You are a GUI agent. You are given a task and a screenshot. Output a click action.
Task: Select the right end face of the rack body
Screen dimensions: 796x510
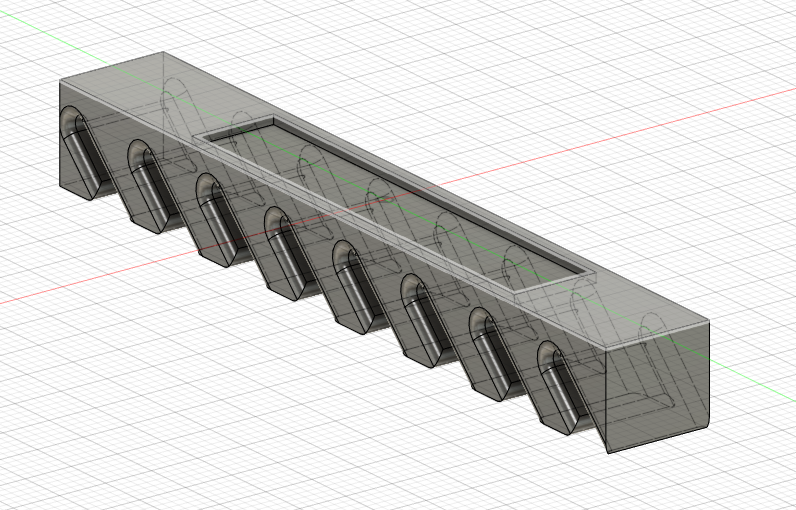pyautogui.click(x=660, y=388)
